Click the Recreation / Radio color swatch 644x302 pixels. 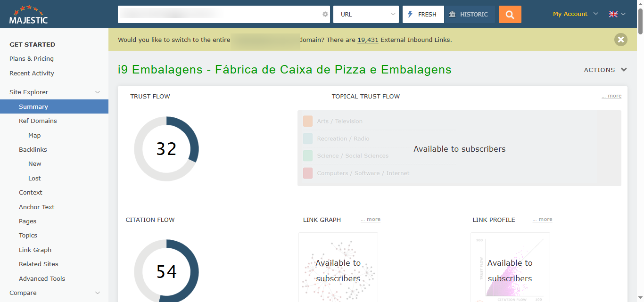pyautogui.click(x=308, y=139)
